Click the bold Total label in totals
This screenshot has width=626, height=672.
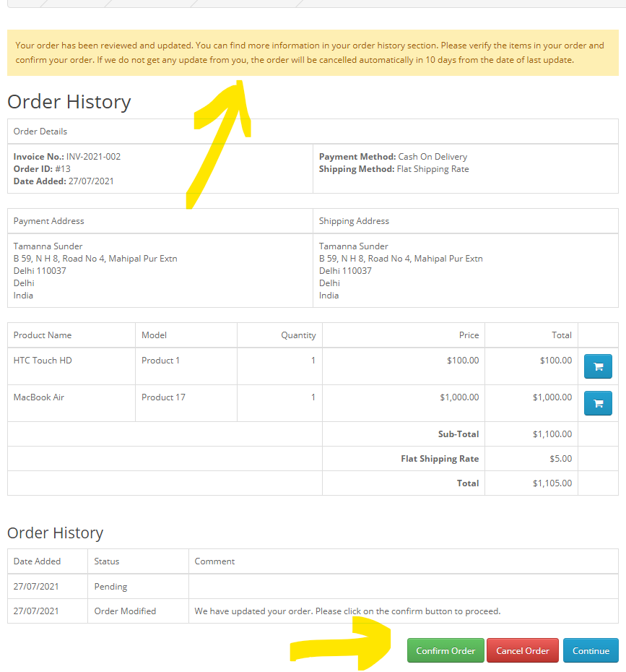coord(468,483)
